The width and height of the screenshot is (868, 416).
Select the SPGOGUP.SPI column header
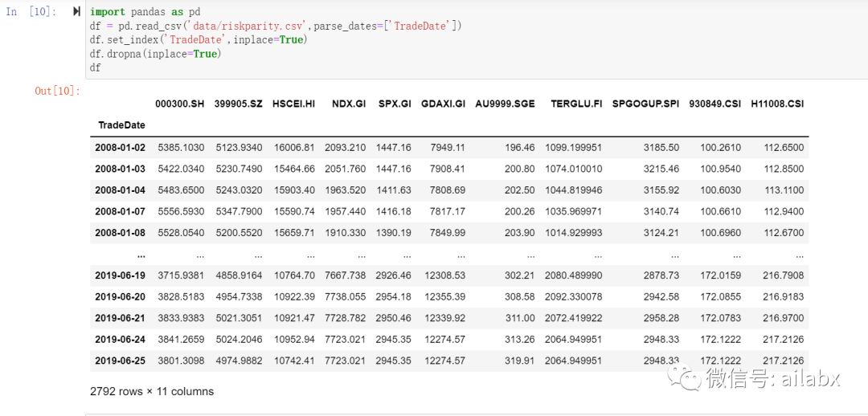pyautogui.click(x=645, y=104)
